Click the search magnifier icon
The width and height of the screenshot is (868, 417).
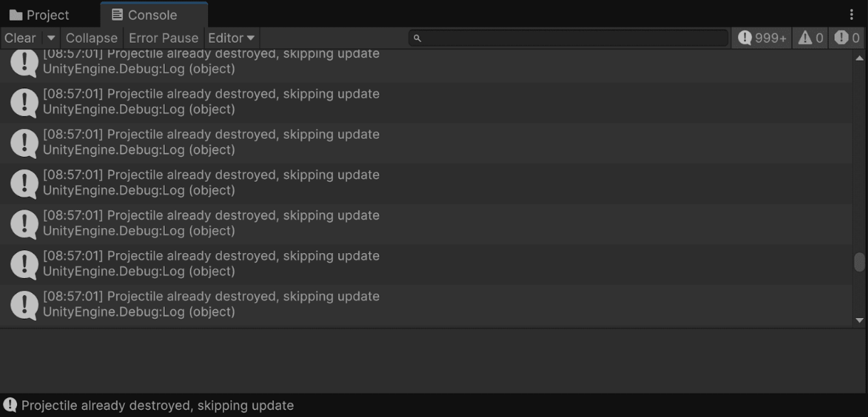point(417,38)
